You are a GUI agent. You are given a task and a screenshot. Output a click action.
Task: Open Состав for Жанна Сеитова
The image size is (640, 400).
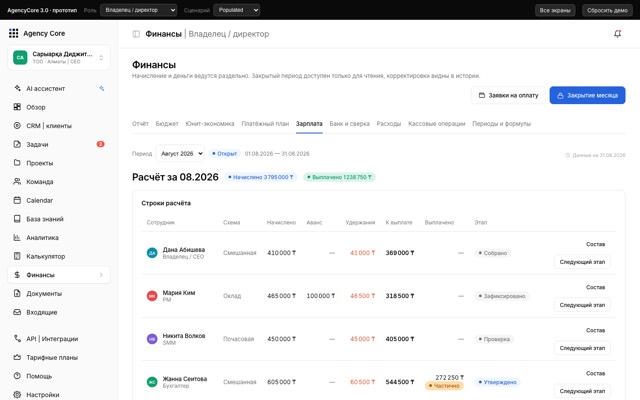point(596,373)
